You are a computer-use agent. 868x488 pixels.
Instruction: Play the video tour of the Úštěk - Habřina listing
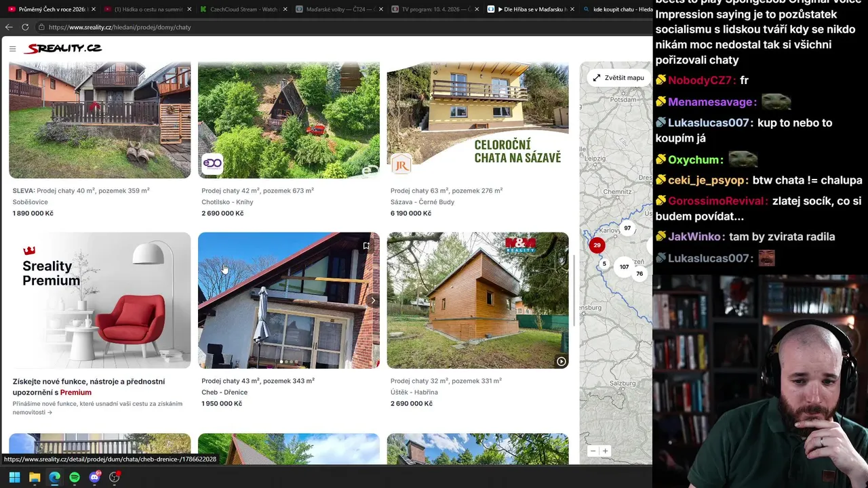pos(561,361)
